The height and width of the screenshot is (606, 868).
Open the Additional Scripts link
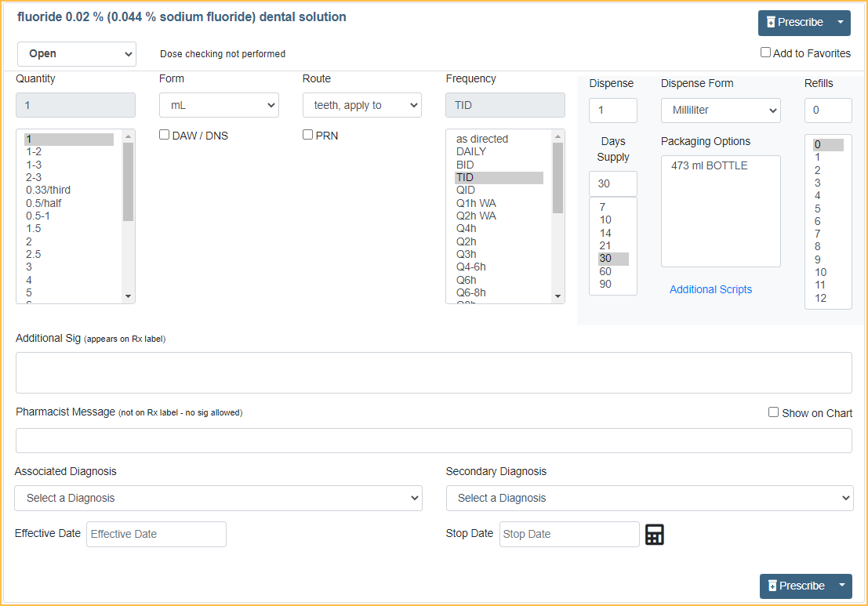[710, 289]
